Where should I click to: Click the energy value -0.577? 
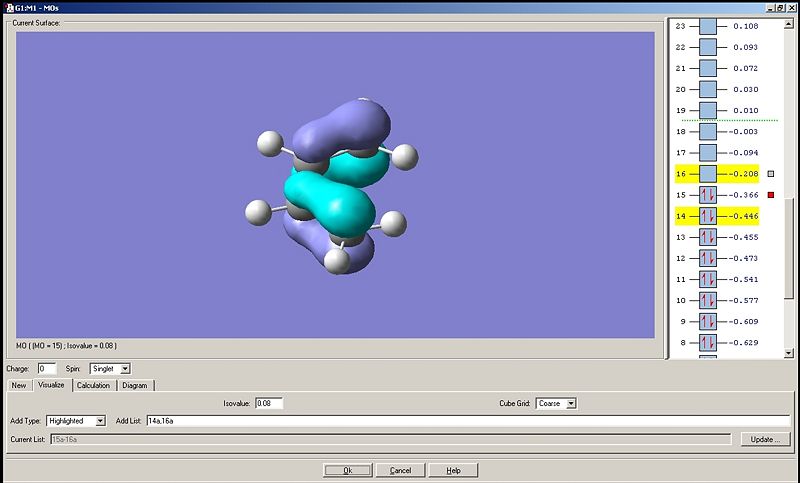point(744,300)
